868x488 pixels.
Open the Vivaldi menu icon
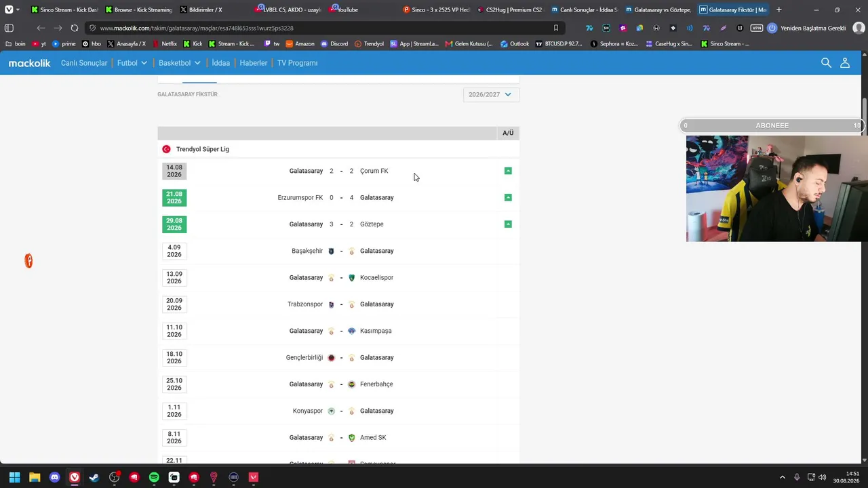point(9,9)
